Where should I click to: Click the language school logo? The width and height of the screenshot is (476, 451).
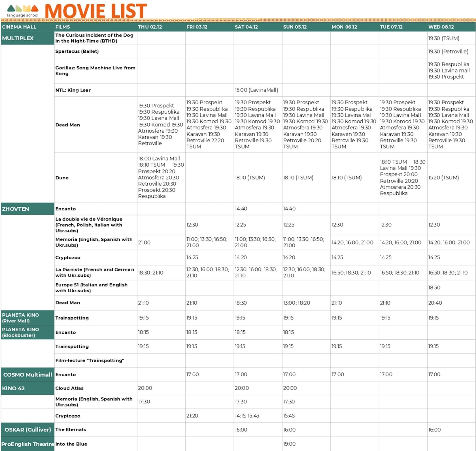tap(23, 11)
